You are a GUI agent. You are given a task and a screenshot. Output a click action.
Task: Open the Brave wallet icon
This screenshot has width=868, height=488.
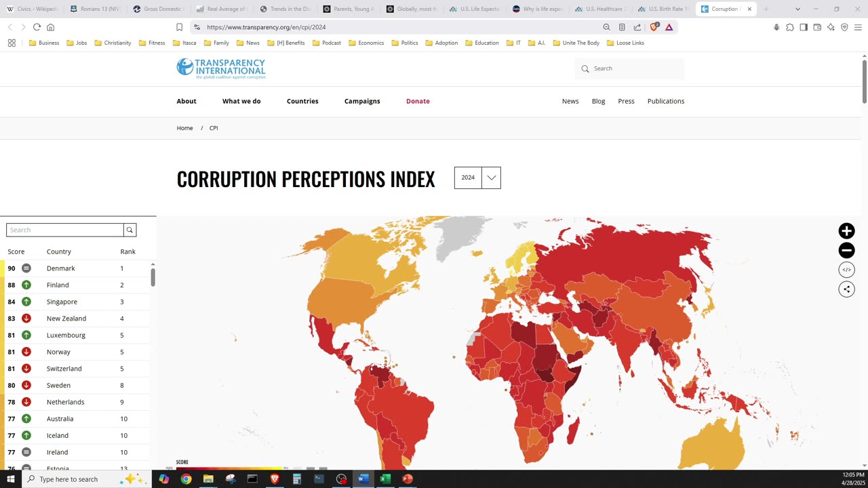point(817,27)
